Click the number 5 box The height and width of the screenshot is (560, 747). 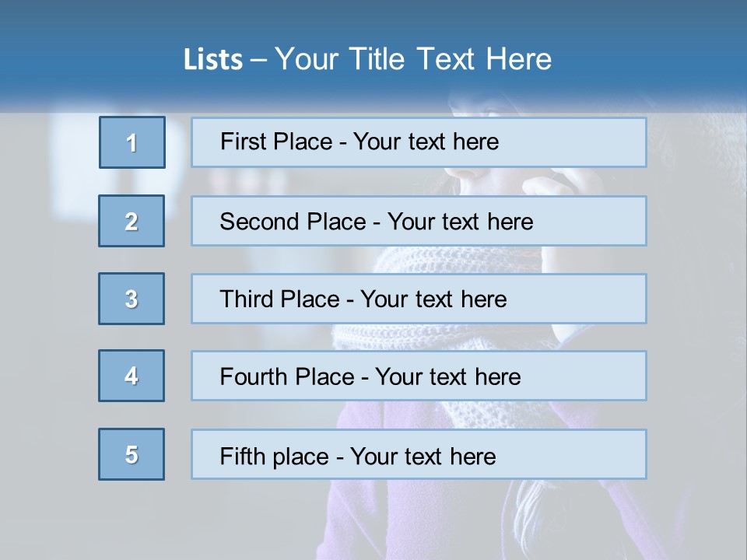click(x=132, y=454)
